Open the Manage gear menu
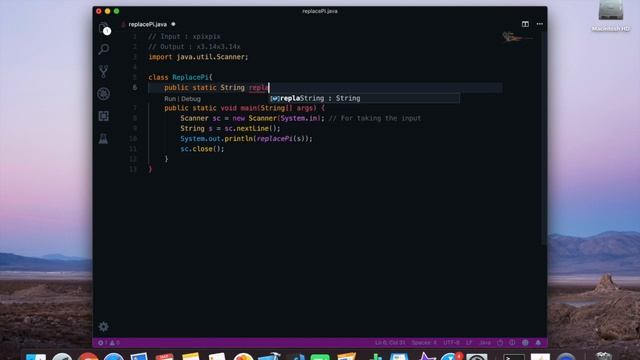Image resolution: width=640 pixels, height=360 pixels. coord(103,327)
